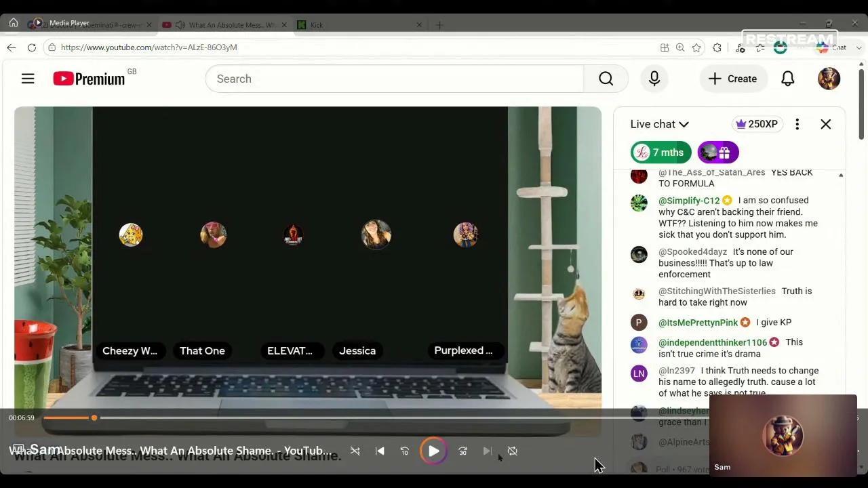Open the YouTube hamburger guide menu
The image size is (868, 488).
pos(28,79)
